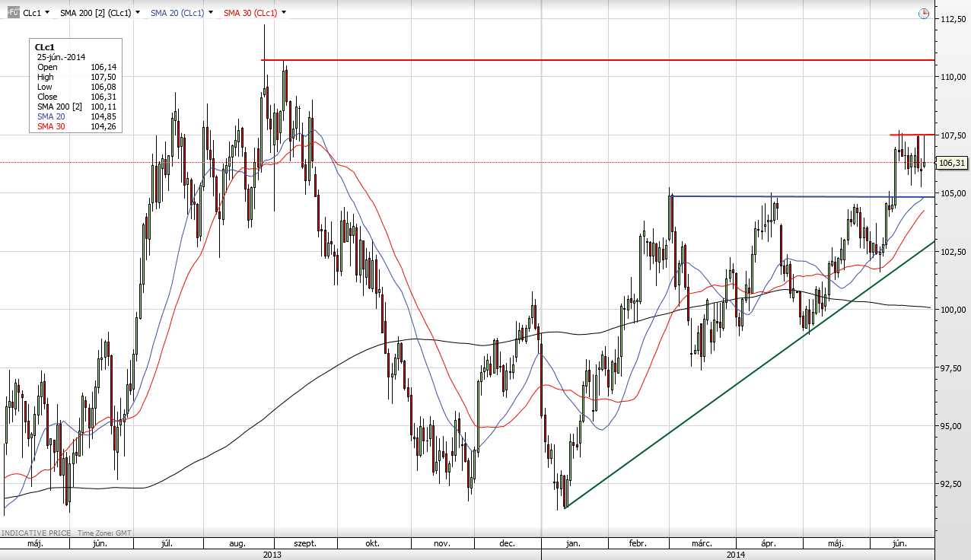Click the INDICATIVE PRICE text
The image size is (971, 560).
click(x=36, y=533)
